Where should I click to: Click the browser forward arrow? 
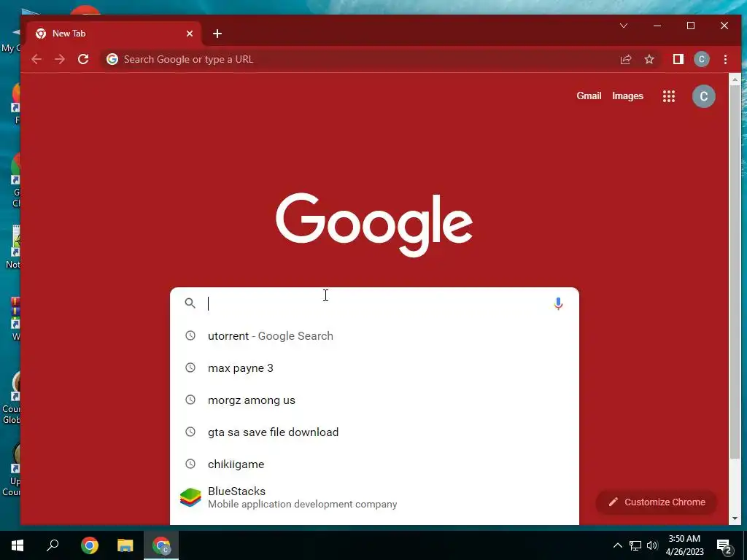60,59
